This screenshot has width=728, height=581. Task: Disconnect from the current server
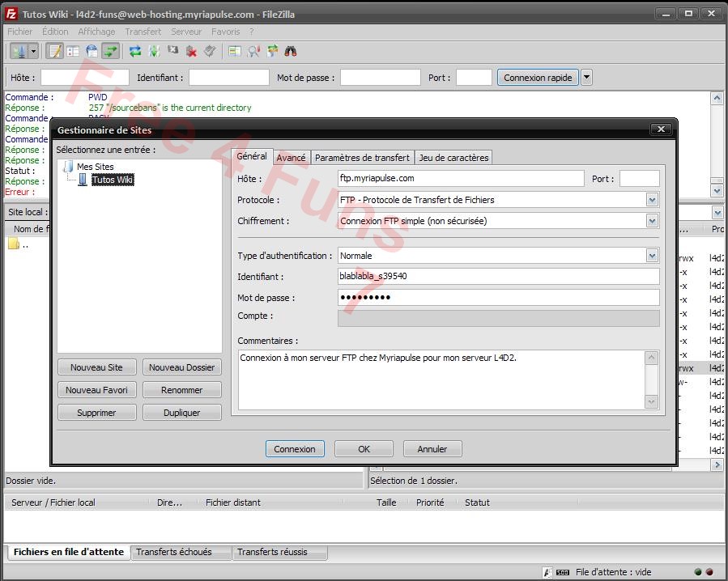pyautogui.click(x=193, y=50)
